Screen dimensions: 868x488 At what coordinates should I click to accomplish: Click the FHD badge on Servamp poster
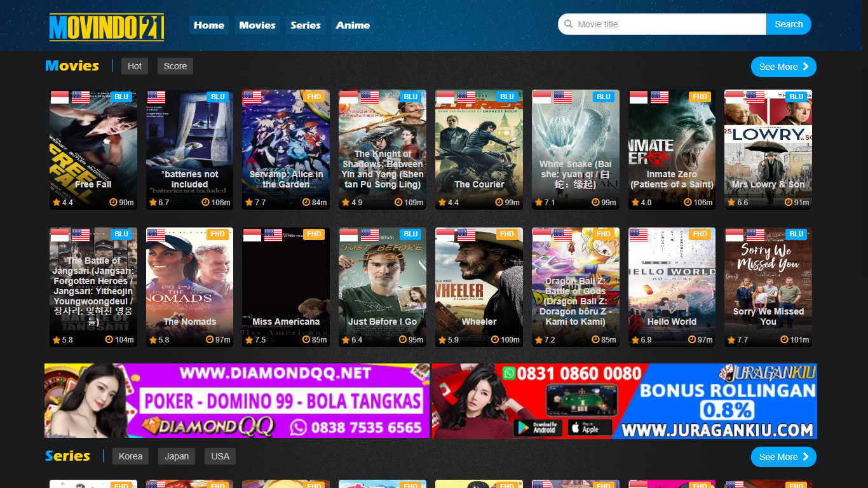[x=314, y=97]
